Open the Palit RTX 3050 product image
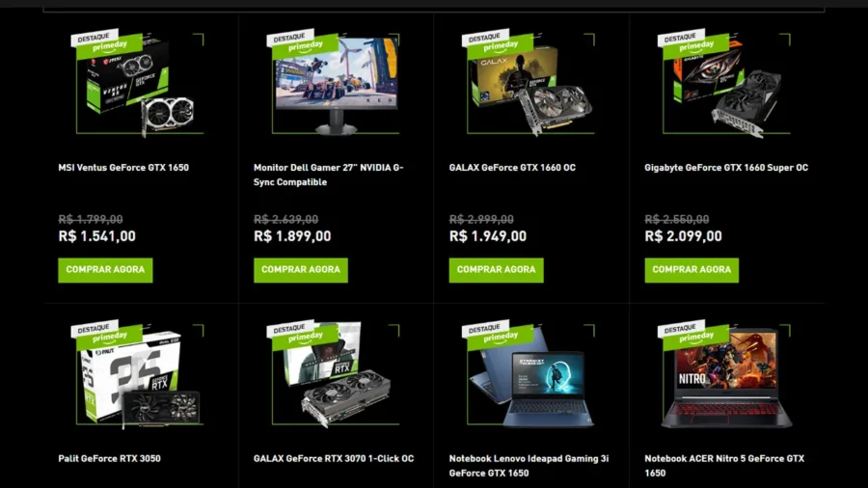This screenshot has width=868, height=488. click(x=138, y=374)
